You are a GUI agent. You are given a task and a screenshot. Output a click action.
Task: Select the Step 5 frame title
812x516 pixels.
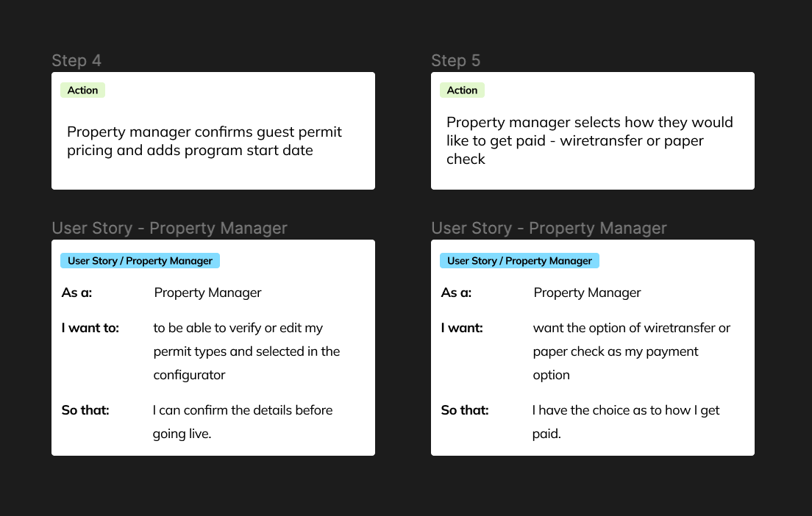click(x=456, y=60)
